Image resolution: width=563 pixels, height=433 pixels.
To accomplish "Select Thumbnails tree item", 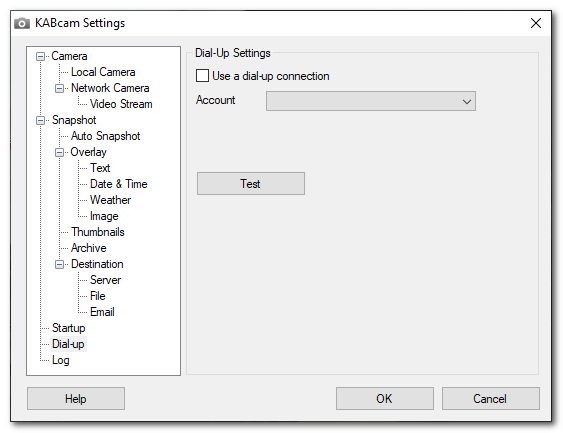I will click(98, 232).
